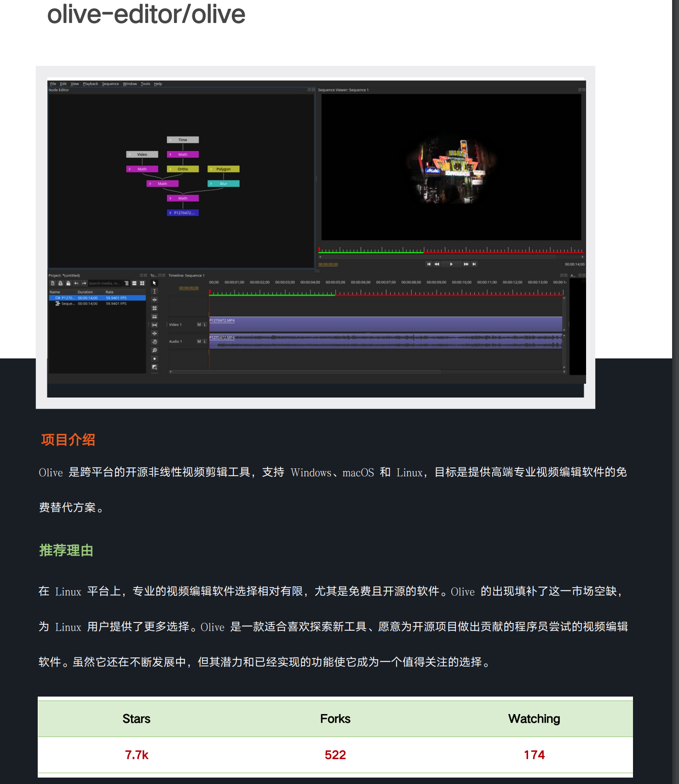Select the Rolling tool

point(155,308)
